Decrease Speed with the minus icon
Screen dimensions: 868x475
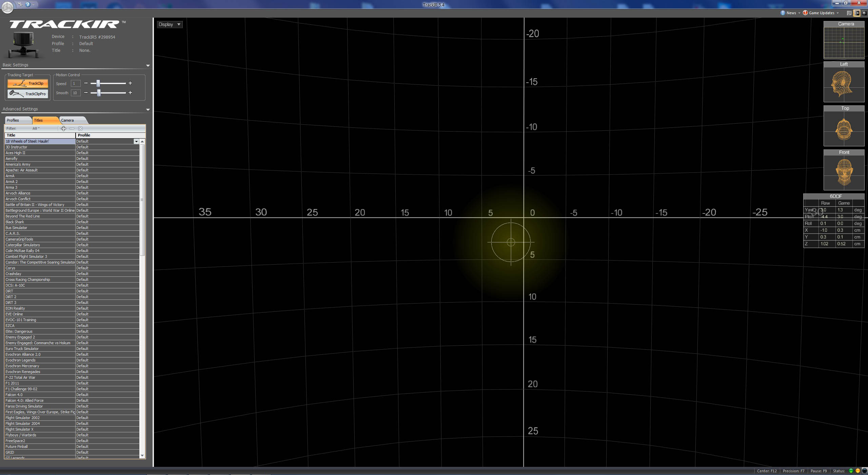coord(86,83)
